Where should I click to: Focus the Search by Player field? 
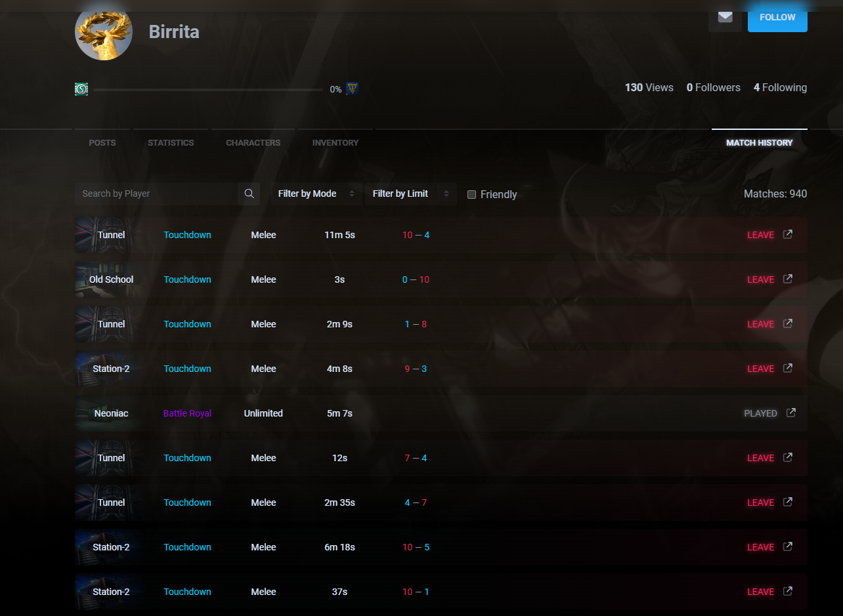(156, 194)
